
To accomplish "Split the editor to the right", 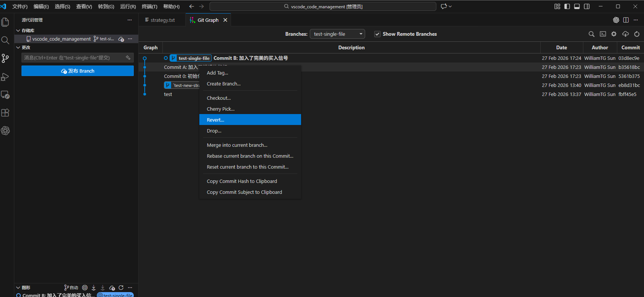I will [x=626, y=20].
